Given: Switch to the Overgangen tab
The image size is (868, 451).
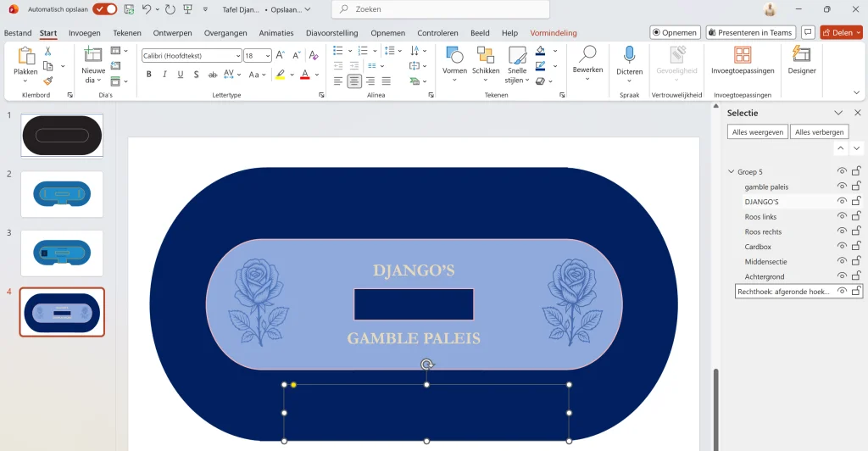Looking at the screenshot, I should tap(225, 33).
